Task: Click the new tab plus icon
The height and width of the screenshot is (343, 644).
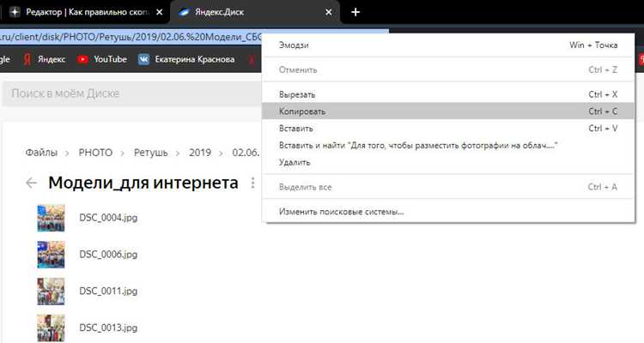Action: (x=355, y=12)
